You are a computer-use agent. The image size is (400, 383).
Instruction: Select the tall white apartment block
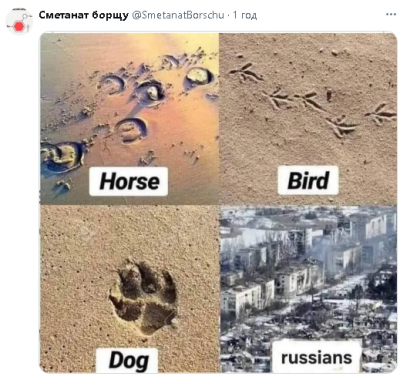pos(376,227)
